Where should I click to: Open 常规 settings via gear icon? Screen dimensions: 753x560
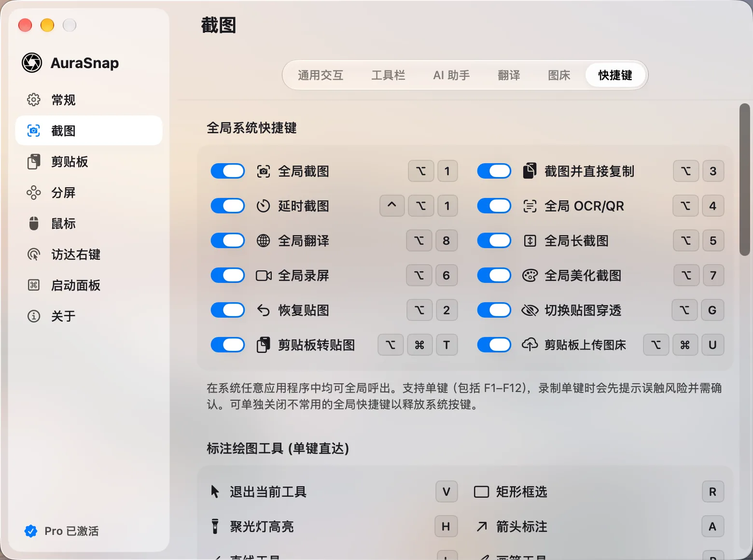click(33, 100)
